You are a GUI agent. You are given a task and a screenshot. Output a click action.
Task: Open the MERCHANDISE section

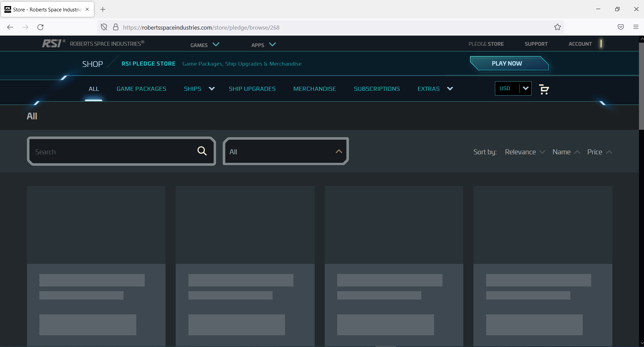[315, 89]
